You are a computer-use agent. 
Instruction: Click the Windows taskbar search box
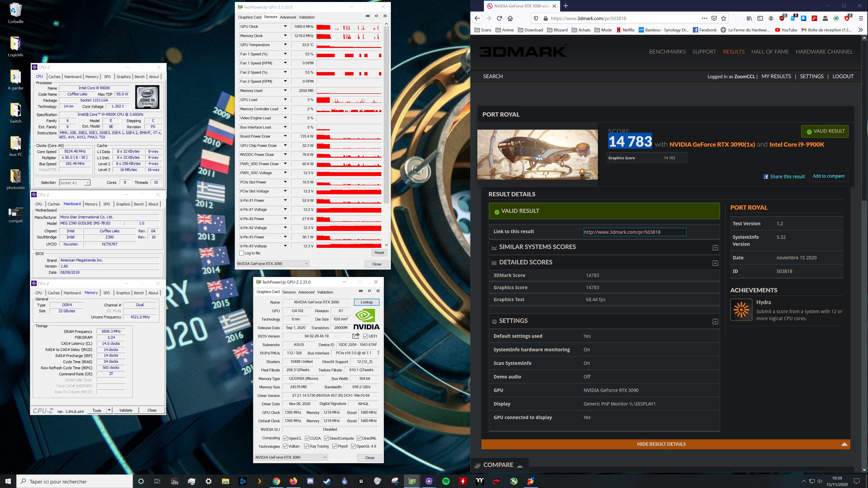[x=74, y=481]
